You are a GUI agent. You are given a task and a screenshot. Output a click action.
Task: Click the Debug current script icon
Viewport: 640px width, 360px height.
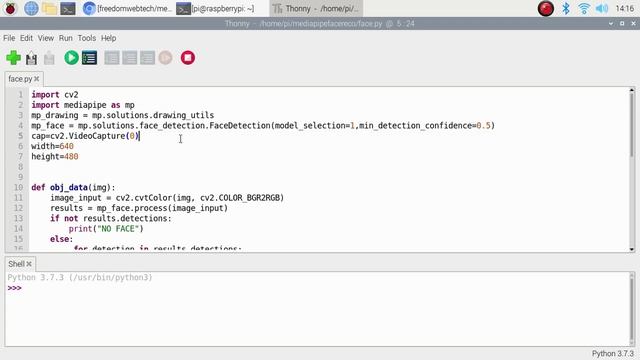point(89,58)
